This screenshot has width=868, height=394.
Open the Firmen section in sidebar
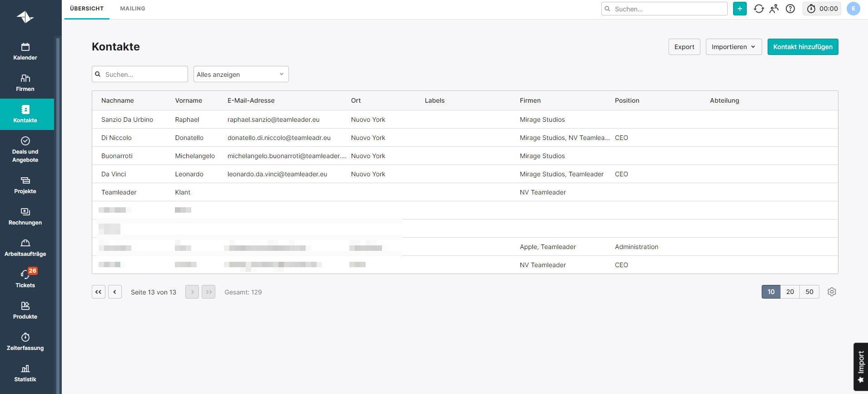coord(25,83)
